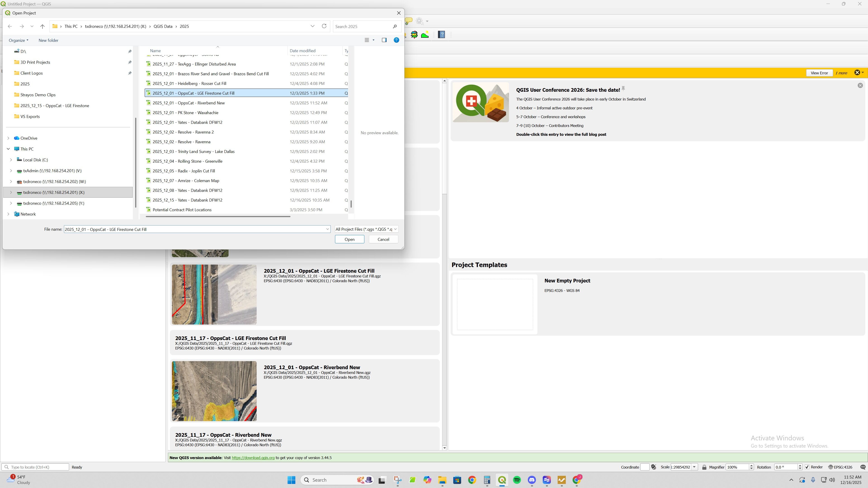
Task: Expand the Network tree node
Action: [x=8, y=214]
